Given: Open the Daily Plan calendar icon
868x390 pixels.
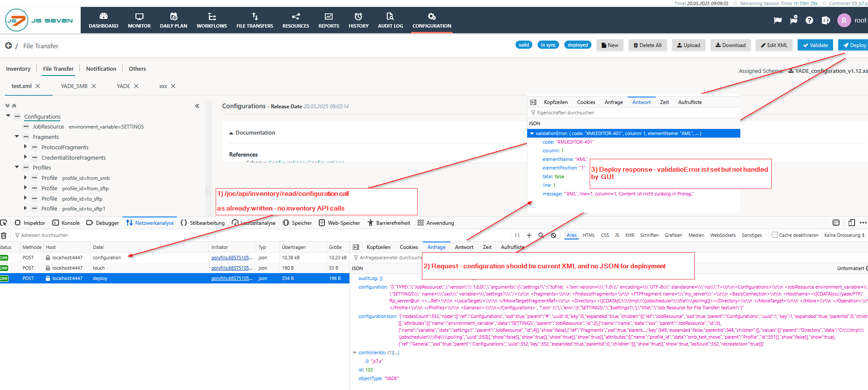Looking at the screenshot, I should click(x=173, y=16).
